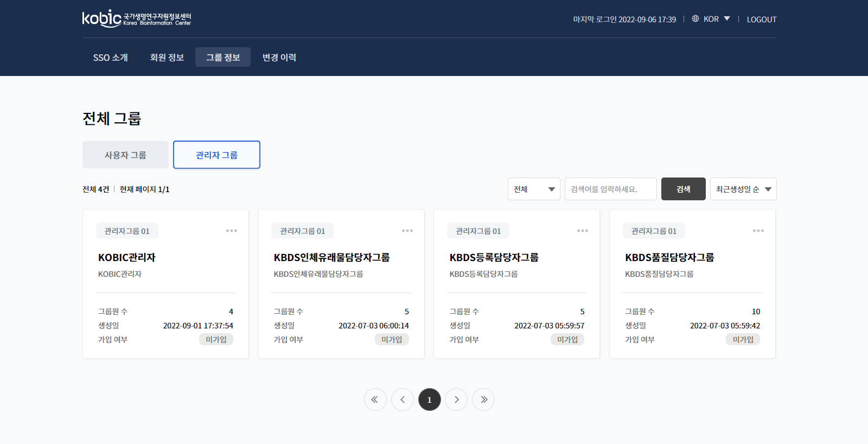This screenshot has width=868, height=444.
Task: Open the 회원 정보 menu
Action: point(167,57)
